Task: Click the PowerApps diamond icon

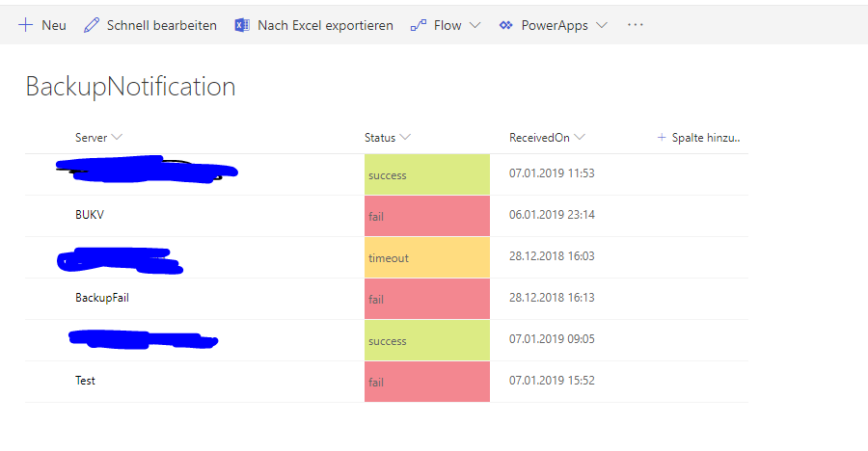Action: pos(506,25)
